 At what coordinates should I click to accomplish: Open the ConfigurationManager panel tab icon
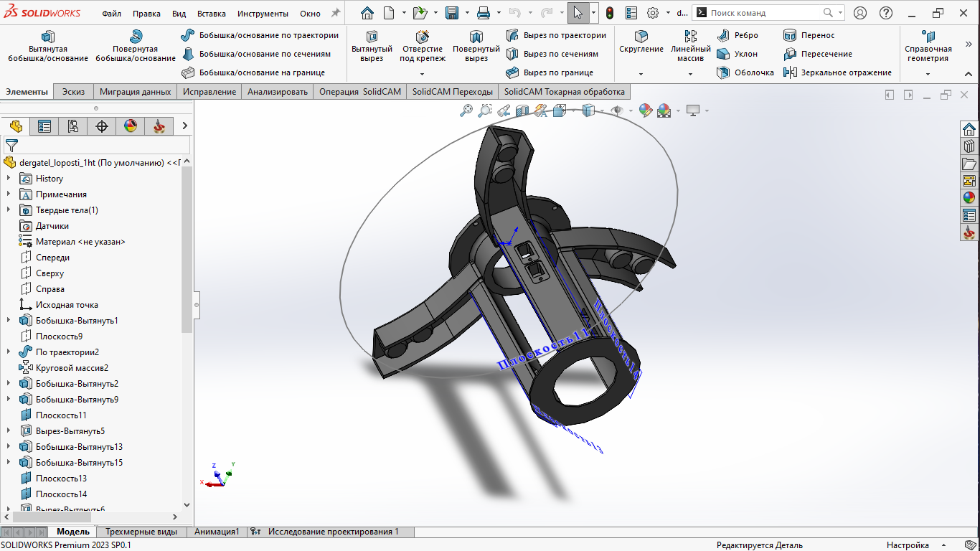73,126
